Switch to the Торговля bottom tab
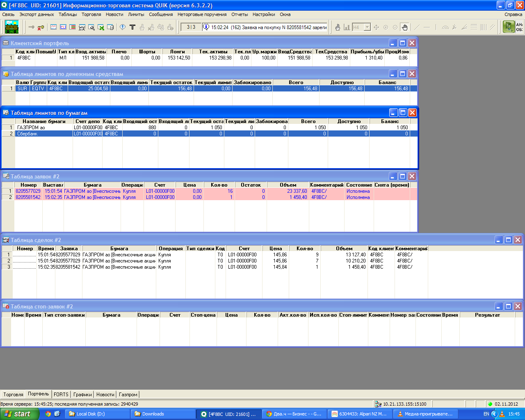Screen dimensions: 525x420 [x=13, y=395]
